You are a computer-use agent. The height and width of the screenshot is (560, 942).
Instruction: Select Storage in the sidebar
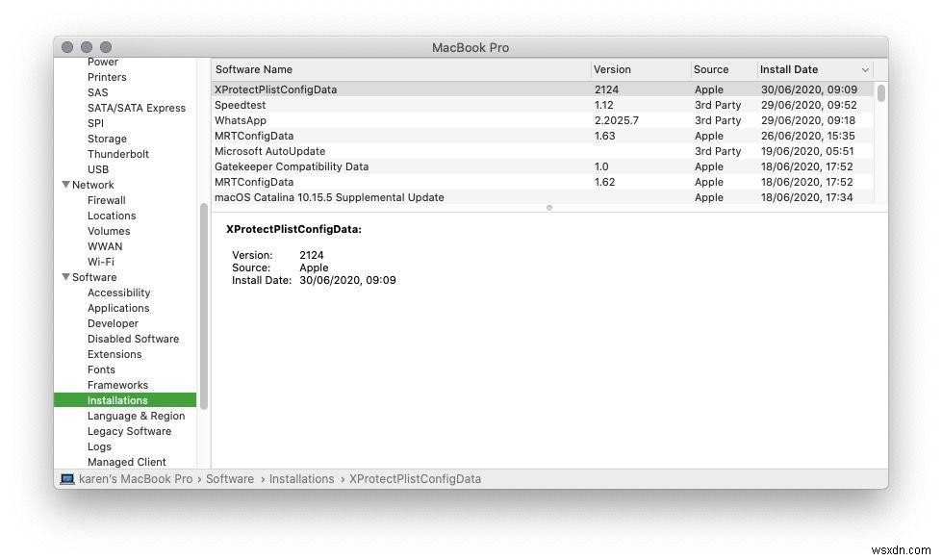tap(107, 139)
